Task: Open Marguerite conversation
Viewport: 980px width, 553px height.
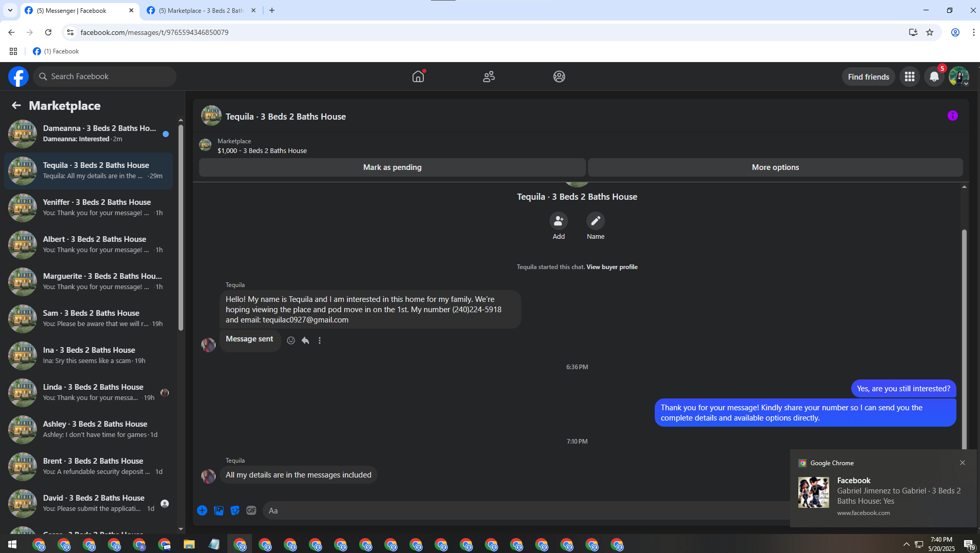Action: click(x=88, y=281)
